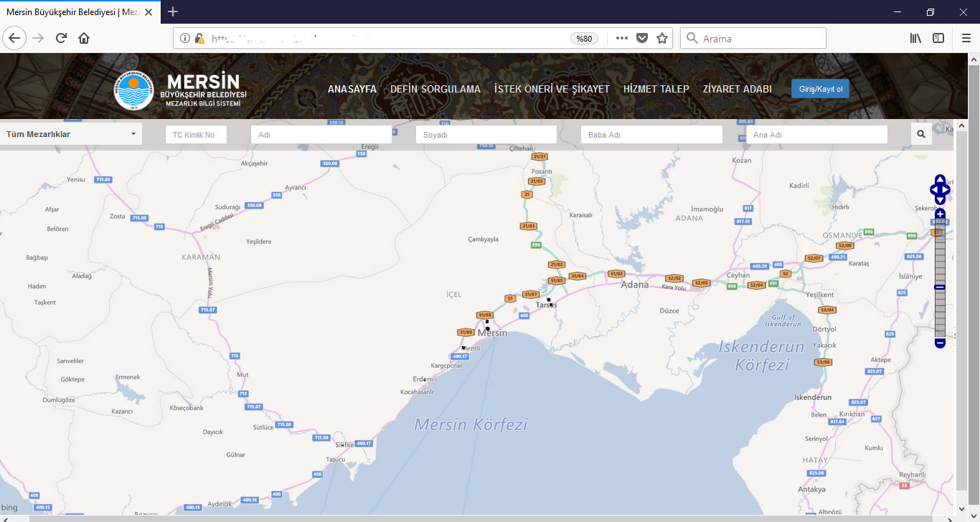Click the Pozantı label on map
Viewport: 980px width, 522px height.
click(542, 172)
